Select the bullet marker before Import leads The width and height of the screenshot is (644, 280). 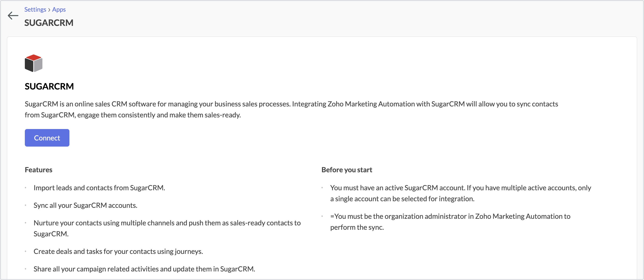tap(26, 188)
